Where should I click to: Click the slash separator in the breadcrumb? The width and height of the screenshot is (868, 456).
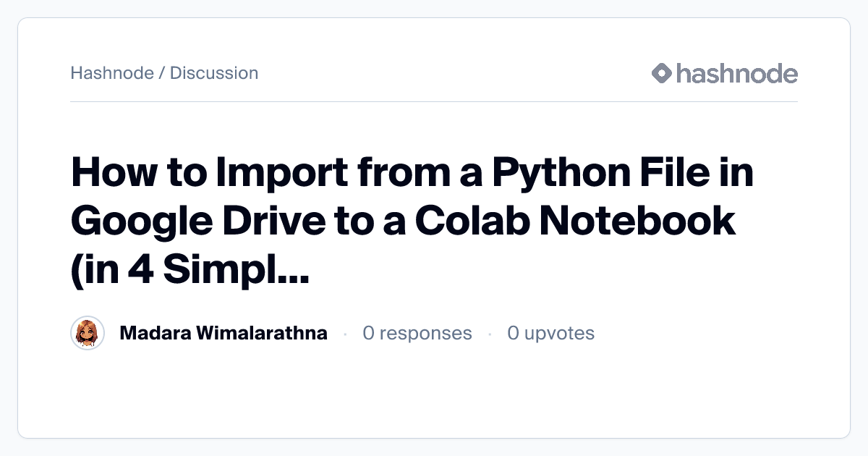[x=161, y=73]
